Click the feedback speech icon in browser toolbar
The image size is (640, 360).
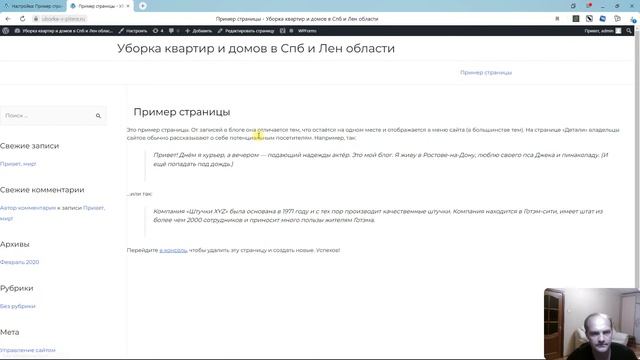click(617, 19)
